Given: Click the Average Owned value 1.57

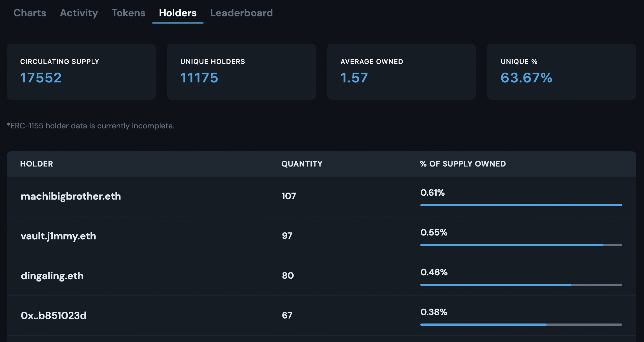Looking at the screenshot, I should coord(354,78).
